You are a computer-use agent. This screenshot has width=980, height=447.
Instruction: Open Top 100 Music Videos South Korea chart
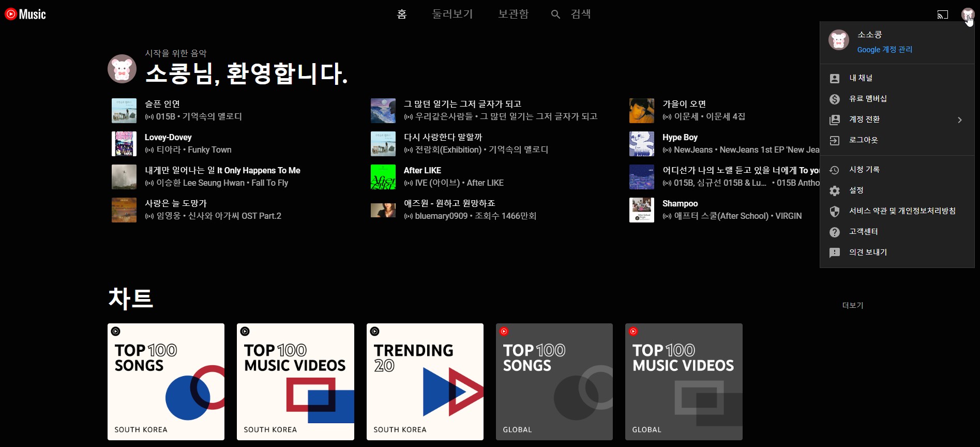295,382
